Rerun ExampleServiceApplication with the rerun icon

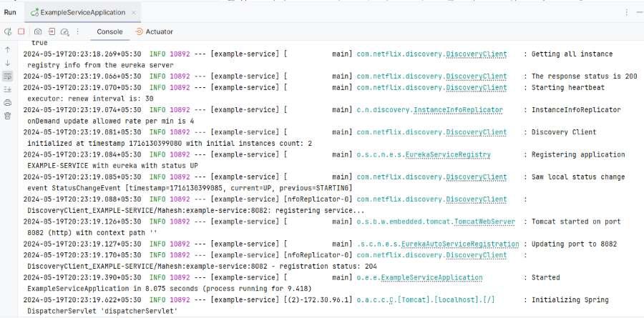click(8, 31)
